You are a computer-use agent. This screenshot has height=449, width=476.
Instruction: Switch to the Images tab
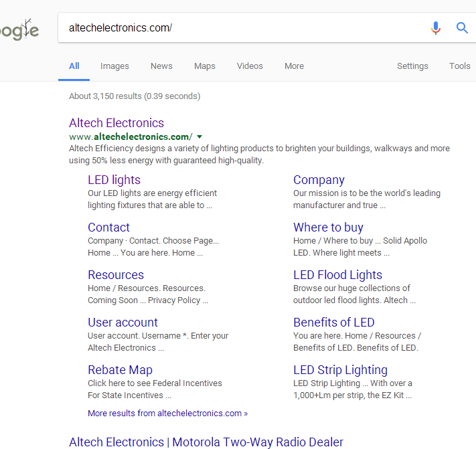(114, 66)
